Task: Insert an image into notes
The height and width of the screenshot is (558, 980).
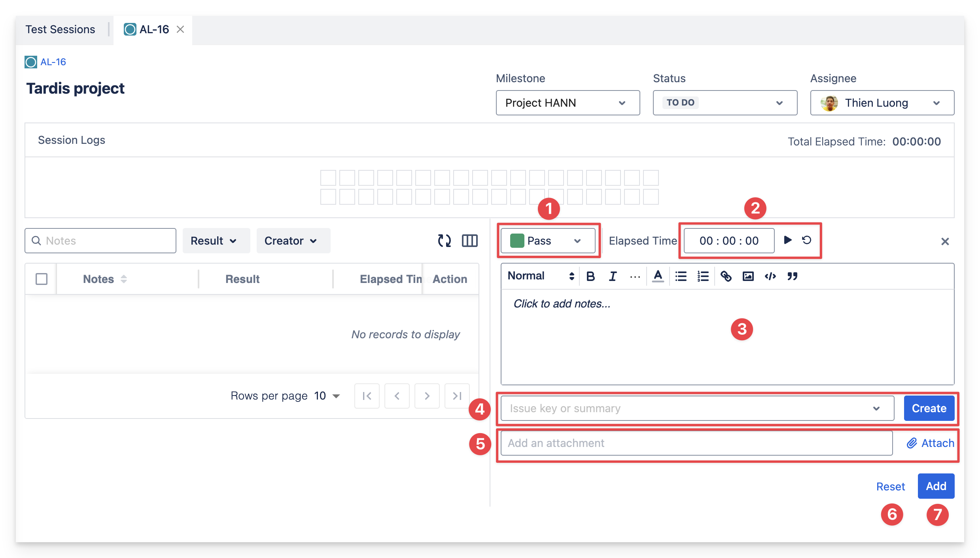Action: 748,276
